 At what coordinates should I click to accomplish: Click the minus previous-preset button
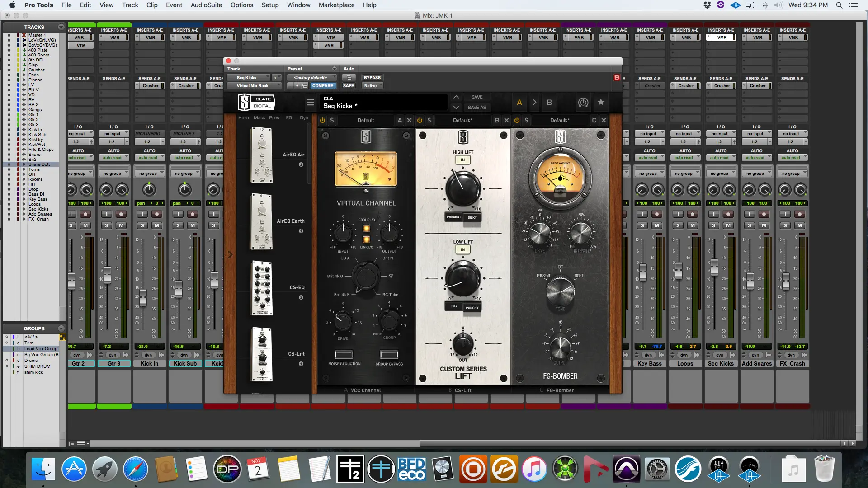click(290, 86)
